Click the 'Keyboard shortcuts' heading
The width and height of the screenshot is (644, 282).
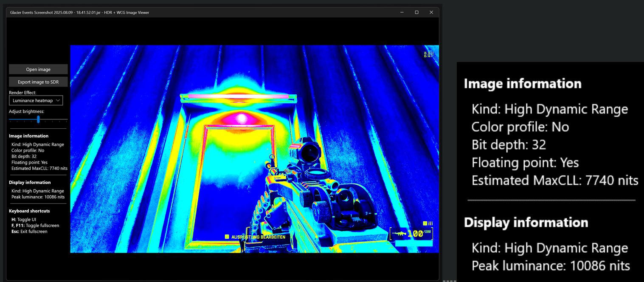tap(29, 211)
